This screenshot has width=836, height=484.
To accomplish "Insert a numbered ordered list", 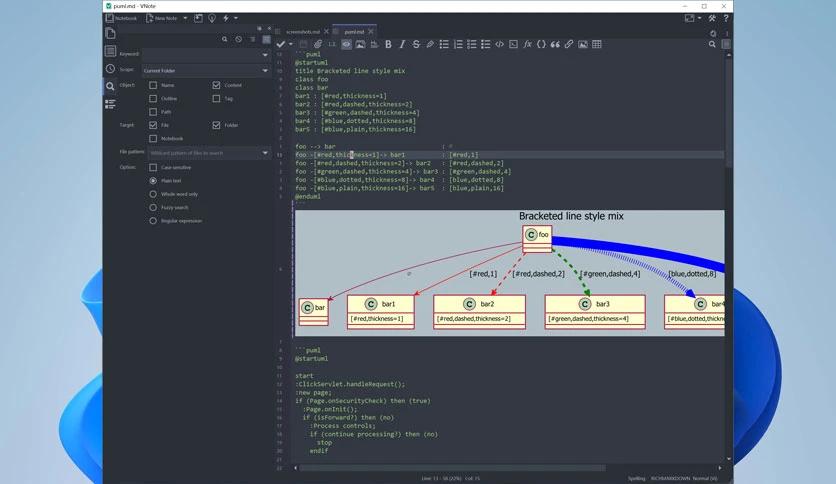I will 458,44.
